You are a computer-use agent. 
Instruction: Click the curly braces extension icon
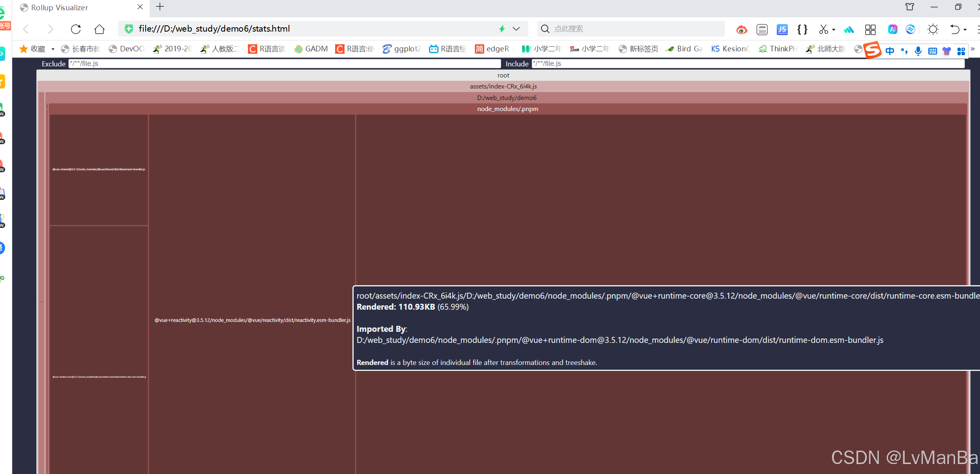point(802,29)
